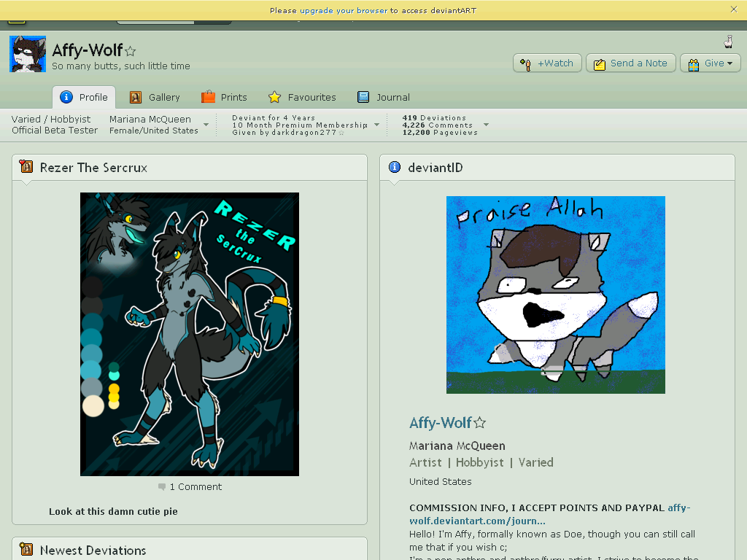Dismiss the browser upgrade banner
This screenshot has height=560, width=747.
pos(734,9)
